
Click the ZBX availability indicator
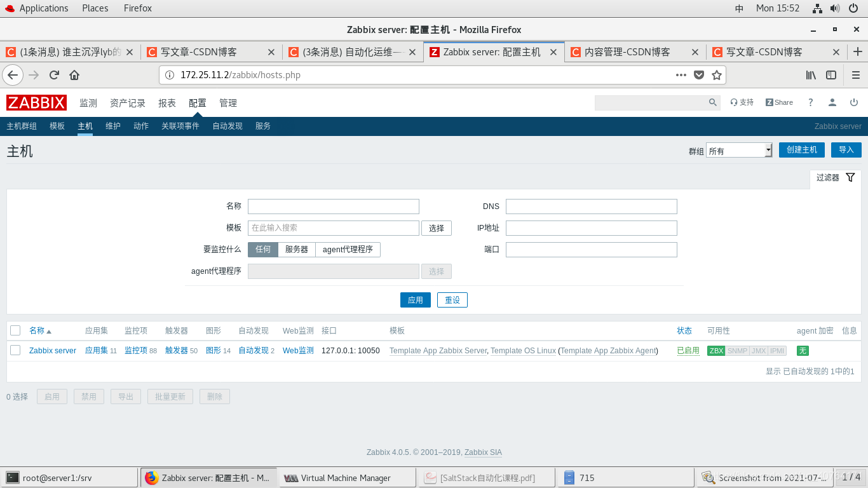[x=716, y=351]
